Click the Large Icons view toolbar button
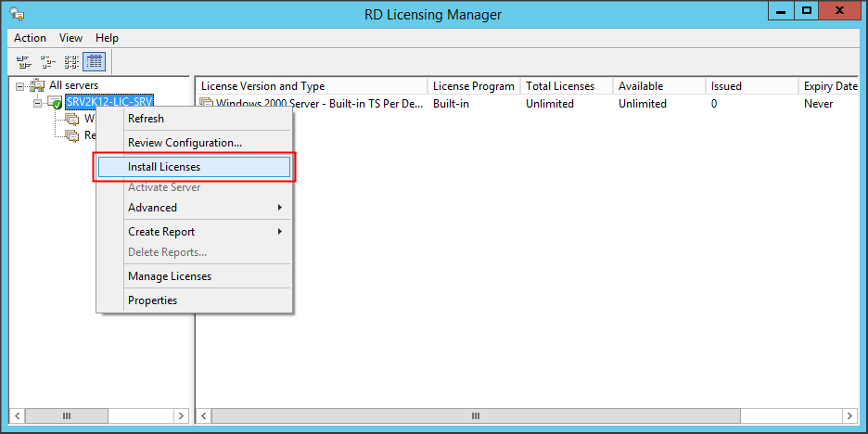The image size is (868, 434). click(x=23, y=62)
